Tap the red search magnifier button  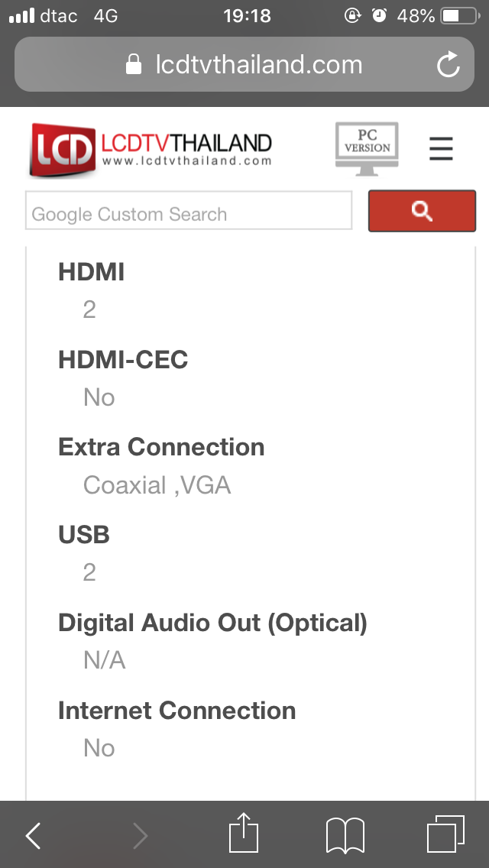pyautogui.click(x=422, y=211)
